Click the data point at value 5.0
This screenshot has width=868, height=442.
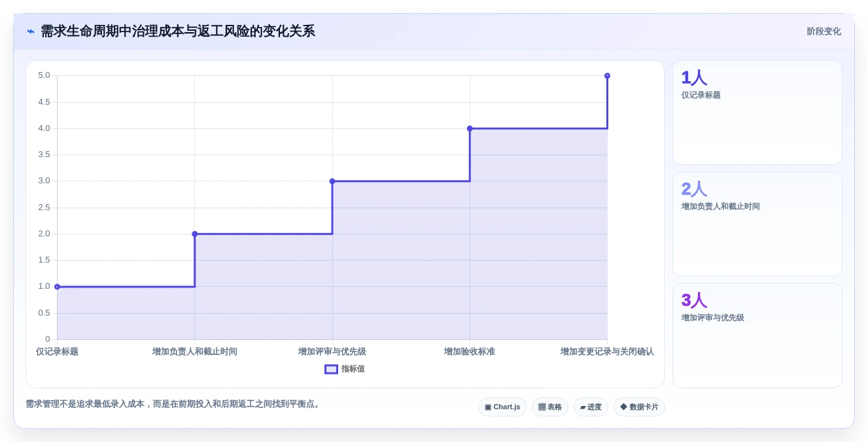tap(607, 76)
